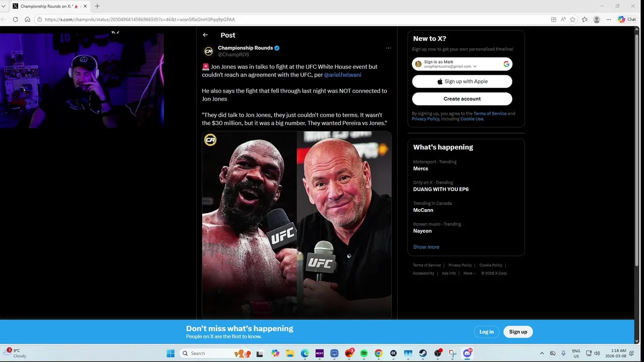Open browser profile avatar

pos(597,20)
